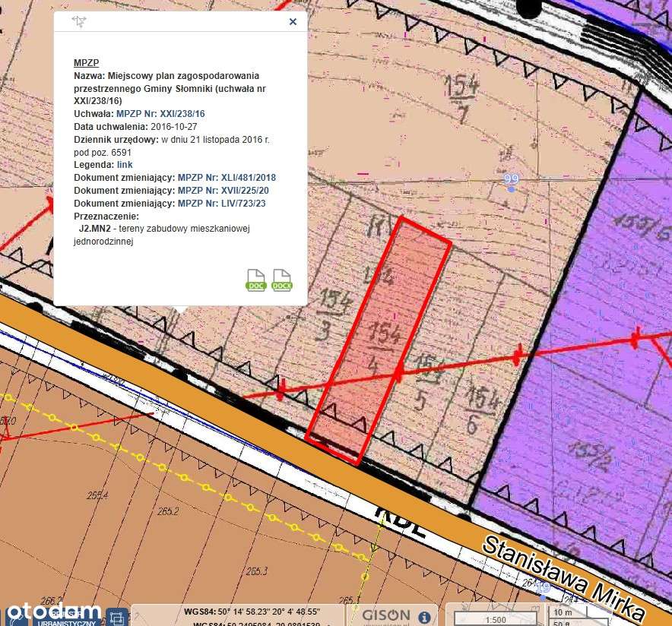Click the 10 m scale bar label
The image size is (672, 626).
pos(563,613)
